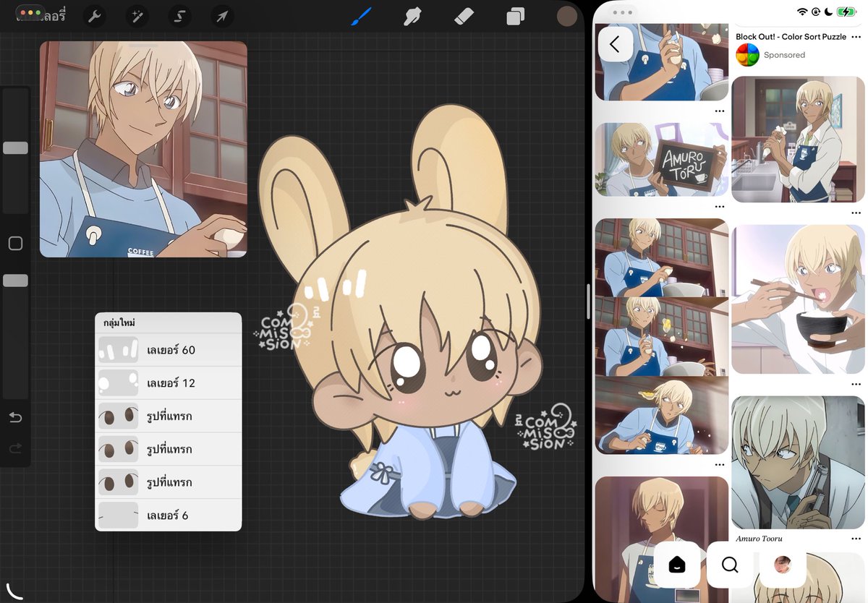
Task: Select the Brush tool in Procreate
Action: 361,16
